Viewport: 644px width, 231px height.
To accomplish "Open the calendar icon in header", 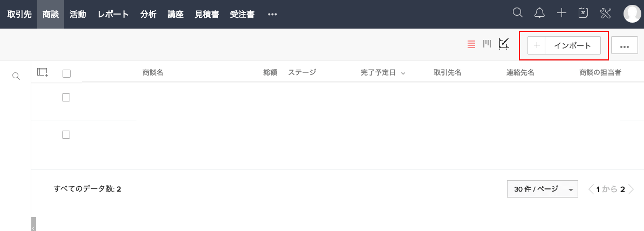I will pyautogui.click(x=583, y=13).
